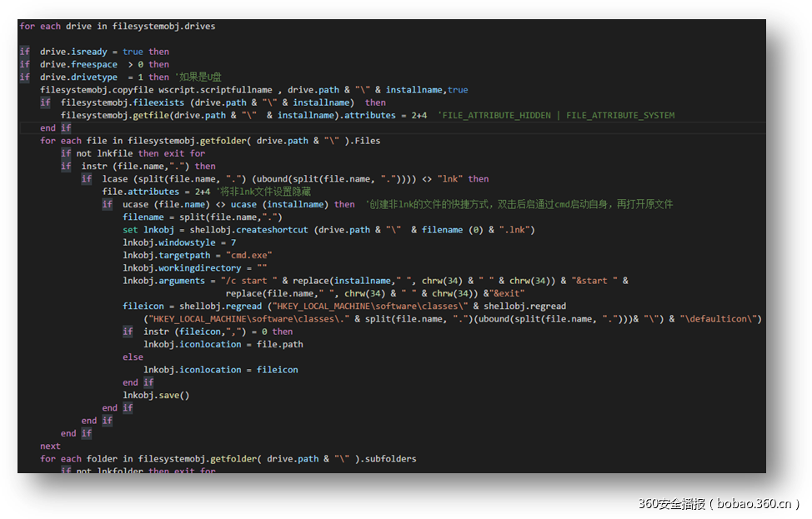812x519 pixels.
Task: Click the 'filename = split(file.name,".")' line
Action: (x=203, y=217)
